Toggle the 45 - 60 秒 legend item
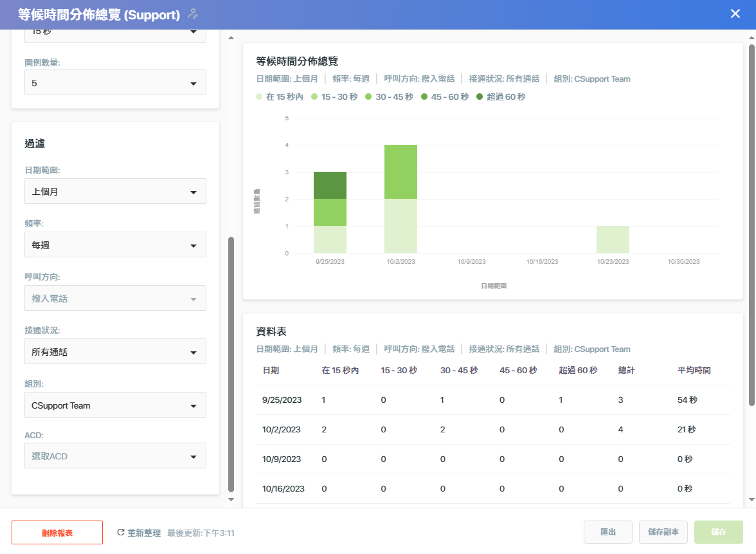Image resolution: width=756 pixels, height=554 pixels. tap(445, 97)
